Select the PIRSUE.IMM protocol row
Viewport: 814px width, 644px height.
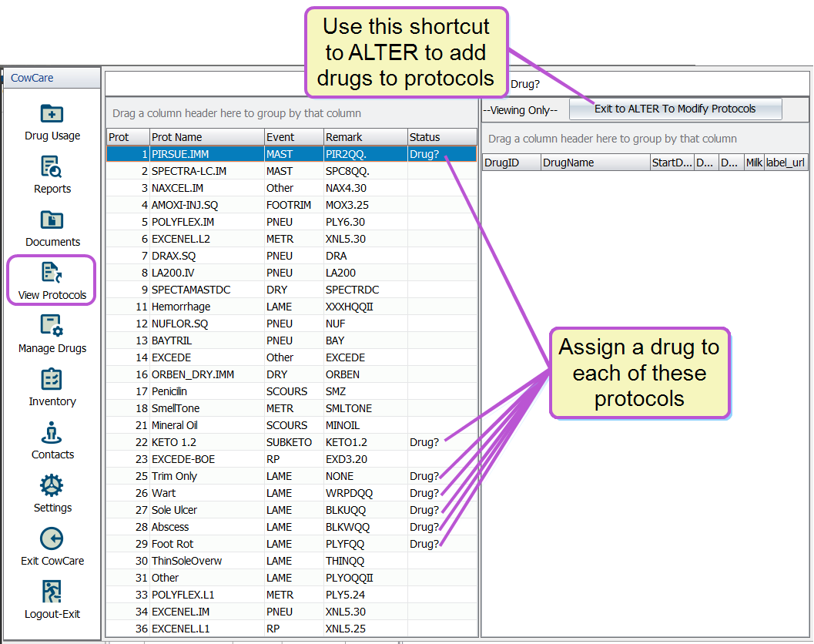click(291, 154)
